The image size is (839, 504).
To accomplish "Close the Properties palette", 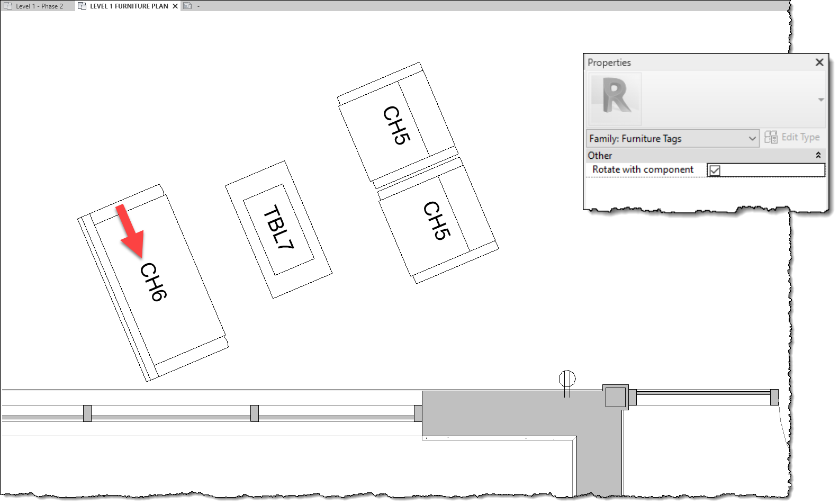I will pos(819,62).
